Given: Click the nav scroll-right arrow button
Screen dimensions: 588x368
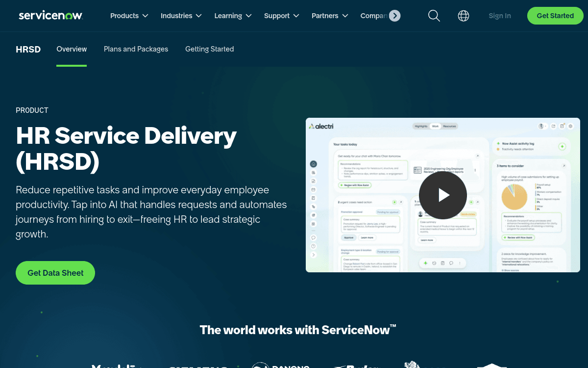Looking at the screenshot, I should coord(395,16).
